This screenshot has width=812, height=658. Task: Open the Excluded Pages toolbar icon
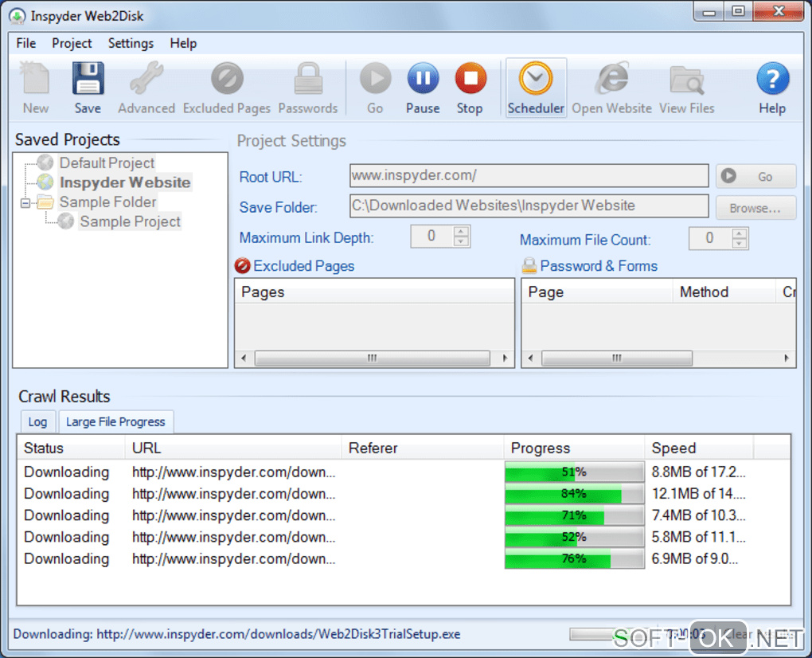click(227, 79)
